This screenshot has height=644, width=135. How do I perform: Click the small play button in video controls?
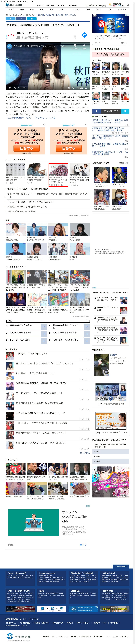(x=10, y=88)
